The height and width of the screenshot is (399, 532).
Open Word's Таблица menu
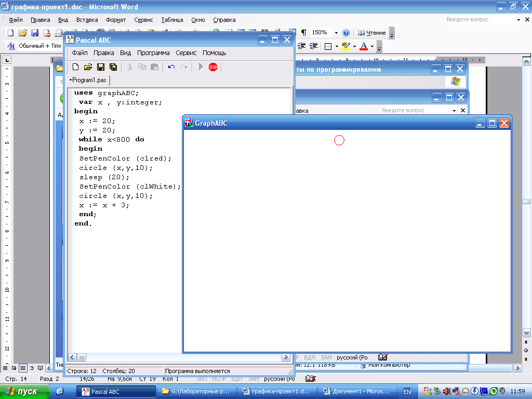172,20
